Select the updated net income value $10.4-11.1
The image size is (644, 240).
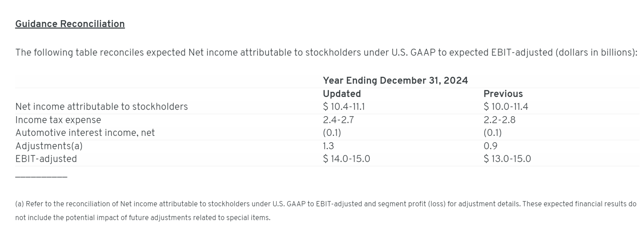(x=344, y=107)
